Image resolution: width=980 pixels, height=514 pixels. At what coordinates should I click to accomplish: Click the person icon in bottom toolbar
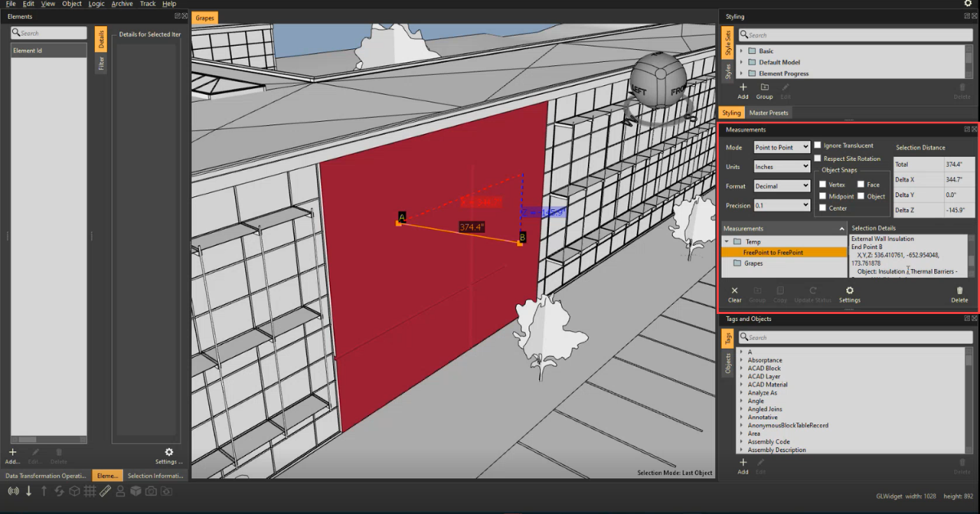[x=120, y=491]
